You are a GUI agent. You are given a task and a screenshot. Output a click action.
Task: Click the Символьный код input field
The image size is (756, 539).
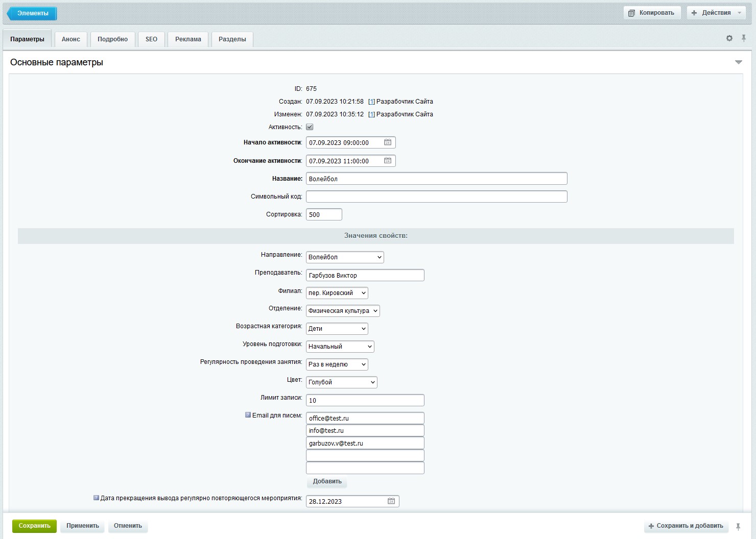point(436,197)
